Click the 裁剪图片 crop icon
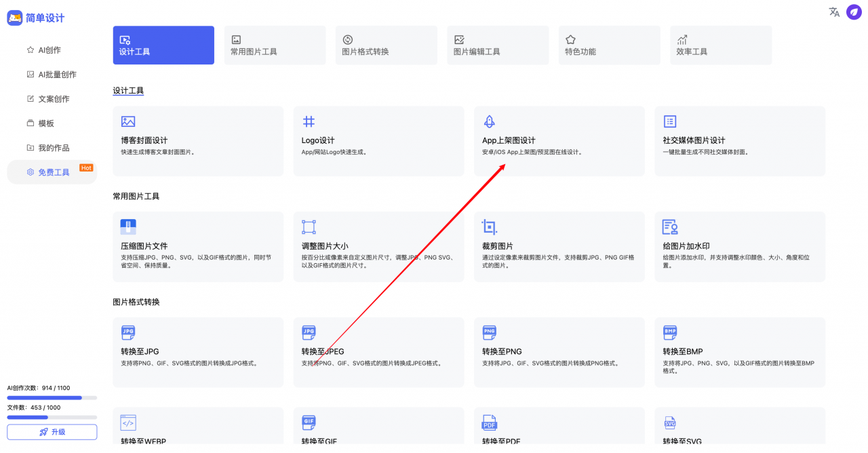 pyautogui.click(x=490, y=227)
